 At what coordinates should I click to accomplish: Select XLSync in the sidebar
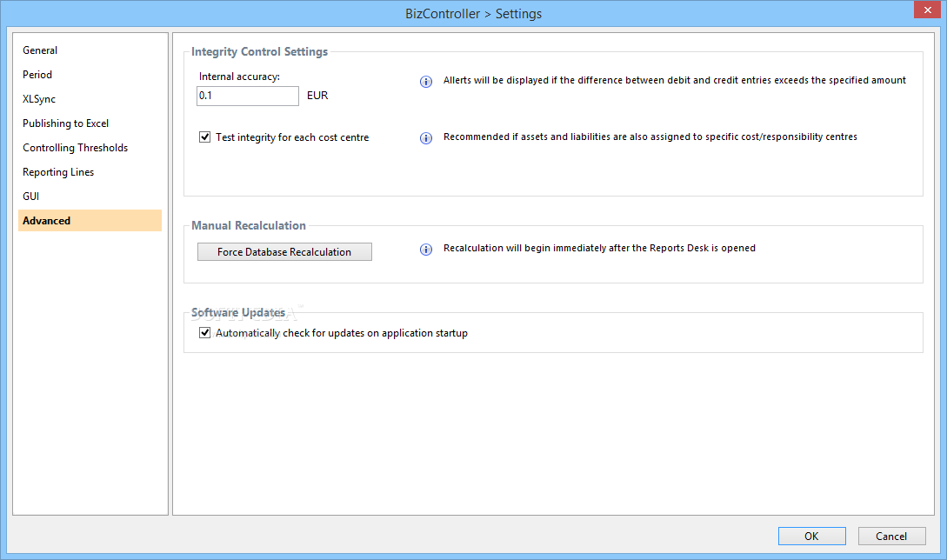click(90, 99)
